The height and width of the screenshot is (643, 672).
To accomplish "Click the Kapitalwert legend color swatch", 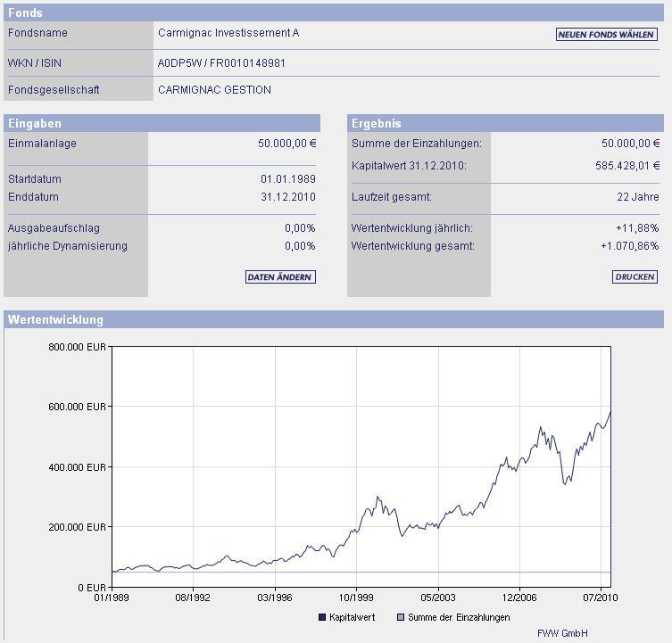I will click(x=322, y=617).
